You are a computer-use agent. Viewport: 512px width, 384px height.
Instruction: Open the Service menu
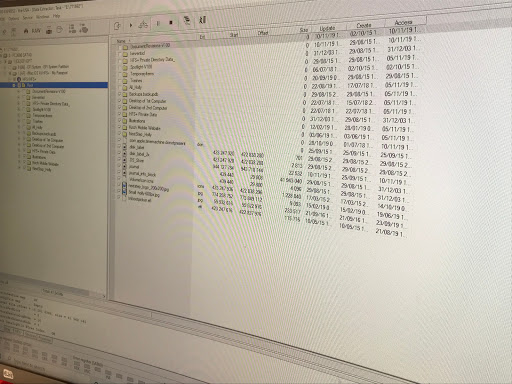tap(27, 17)
